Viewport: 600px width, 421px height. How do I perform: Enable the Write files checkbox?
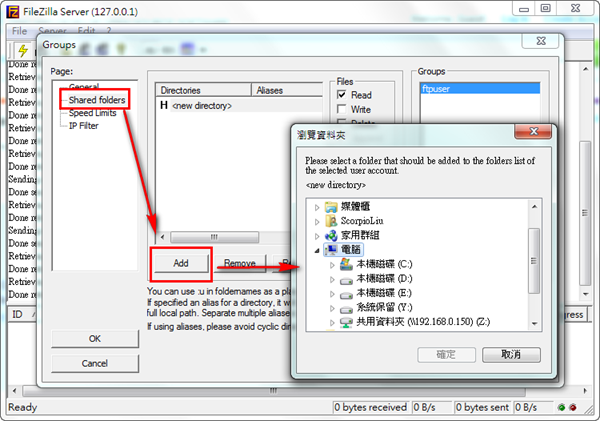click(342, 109)
